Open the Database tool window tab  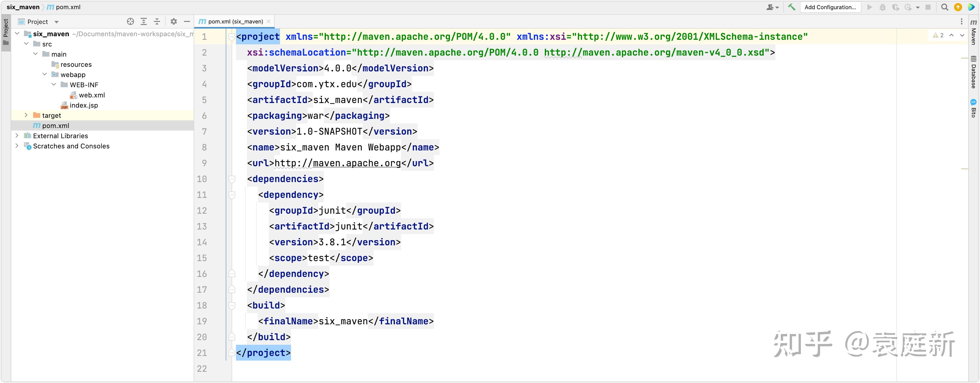[973, 72]
